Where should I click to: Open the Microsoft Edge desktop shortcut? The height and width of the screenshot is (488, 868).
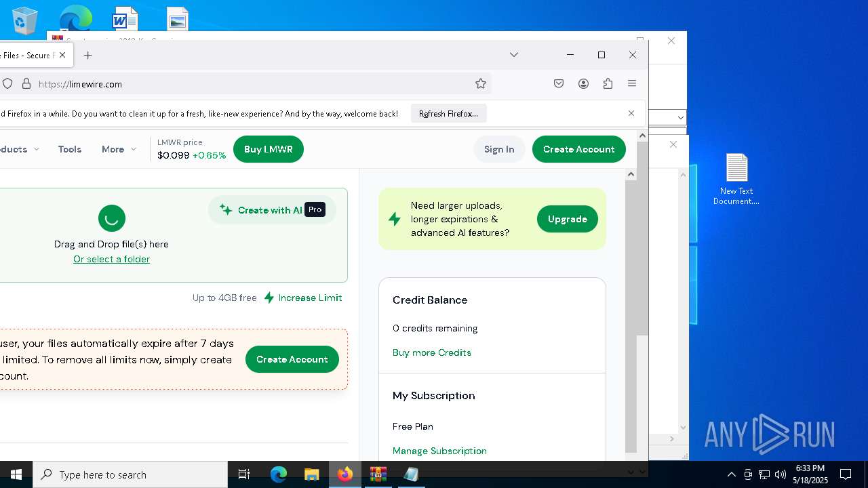[75, 18]
